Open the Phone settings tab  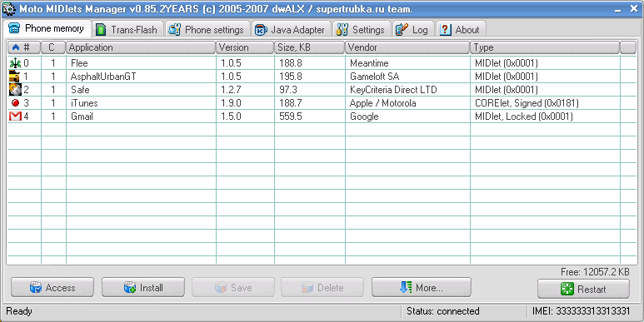[x=207, y=29]
